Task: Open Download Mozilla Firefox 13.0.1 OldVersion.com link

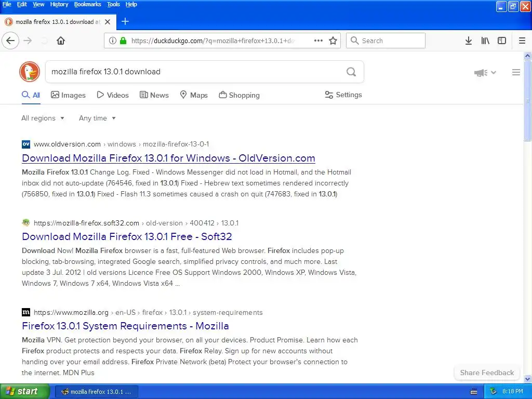Action: pos(168,158)
